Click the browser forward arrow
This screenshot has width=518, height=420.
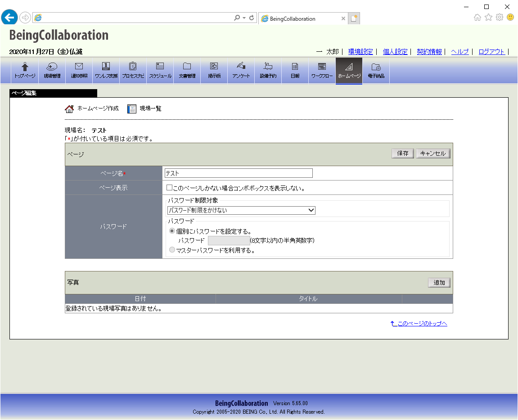pos(25,18)
